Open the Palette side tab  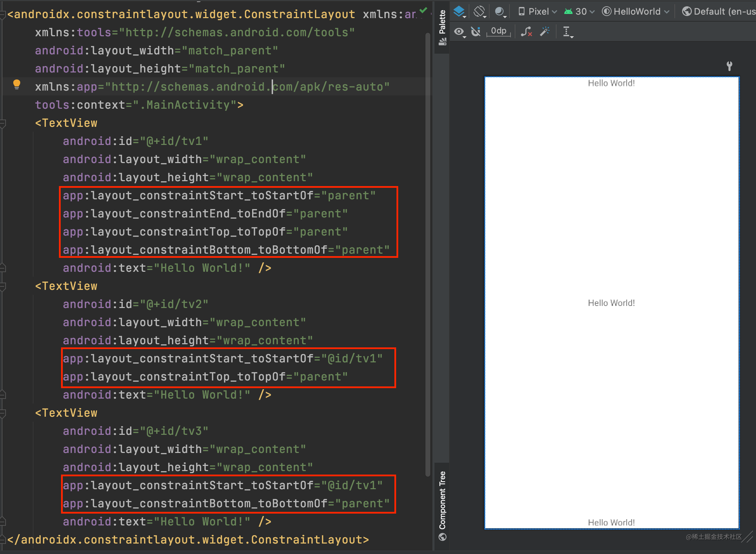point(443,27)
